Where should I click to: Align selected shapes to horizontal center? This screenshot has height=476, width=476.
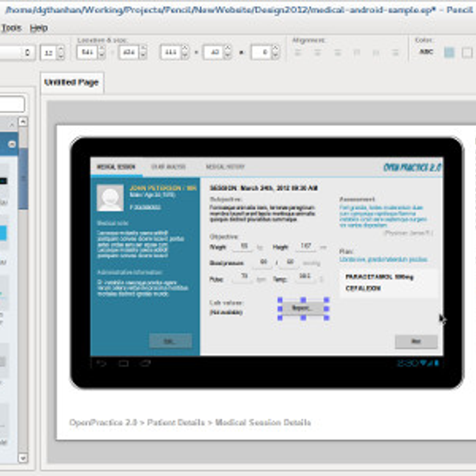click(x=317, y=53)
